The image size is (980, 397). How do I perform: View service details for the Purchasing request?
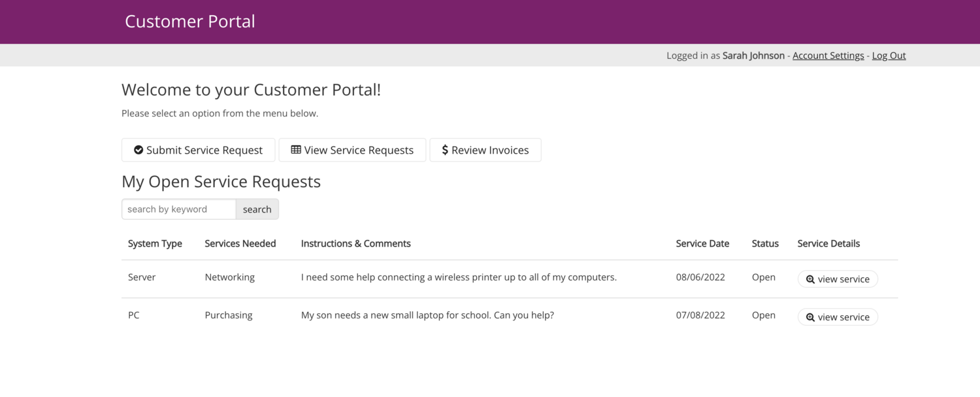click(x=838, y=317)
